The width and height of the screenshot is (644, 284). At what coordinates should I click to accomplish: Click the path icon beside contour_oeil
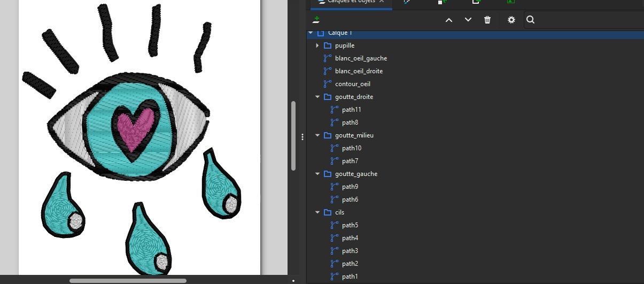328,84
